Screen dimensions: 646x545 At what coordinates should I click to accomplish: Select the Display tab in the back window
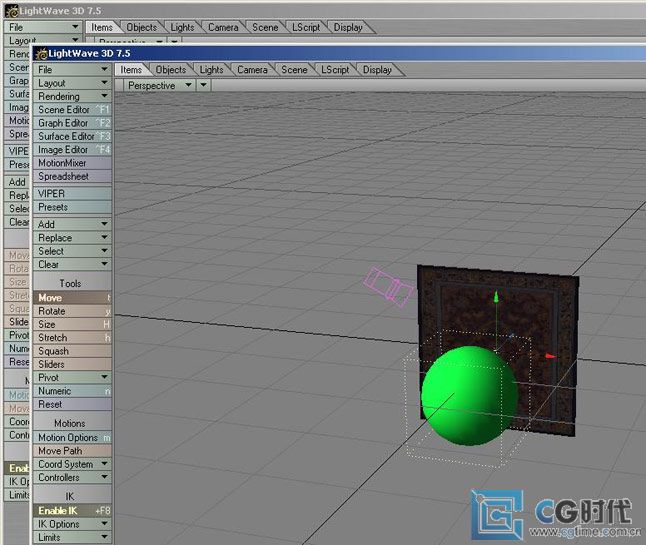tap(348, 27)
